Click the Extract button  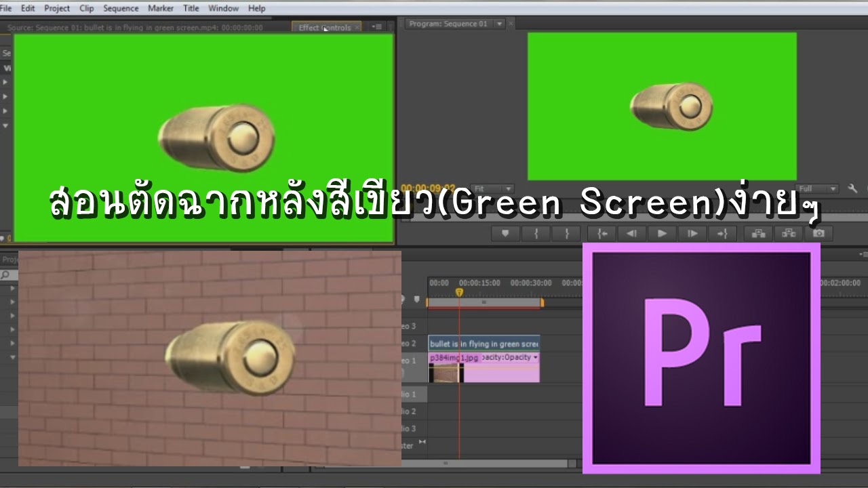pos(789,233)
